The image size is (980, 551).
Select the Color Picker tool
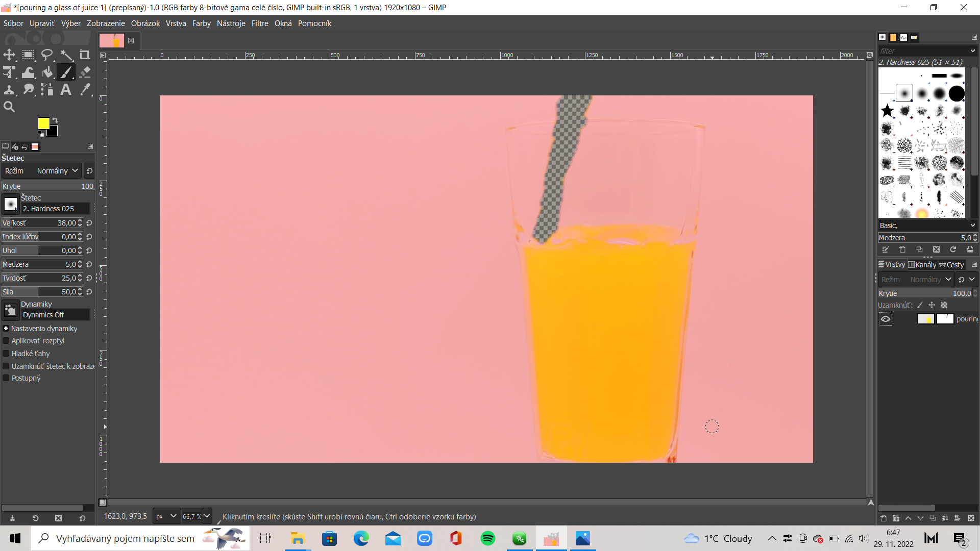click(85, 89)
